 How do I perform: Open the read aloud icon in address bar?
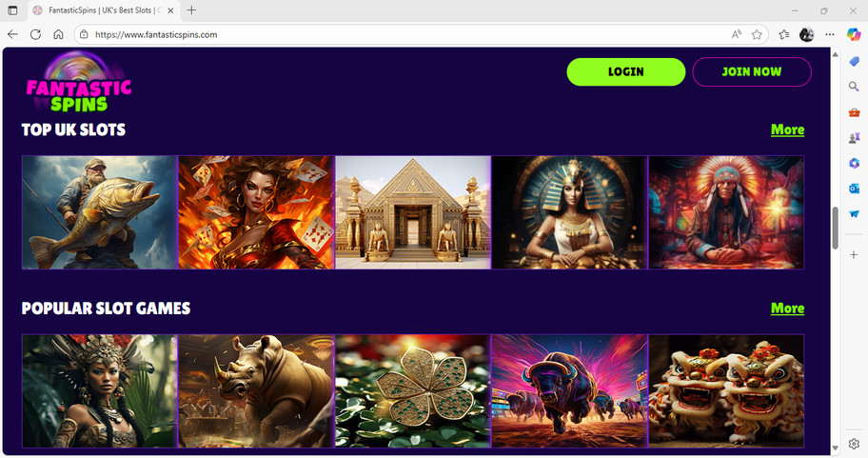pyautogui.click(x=737, y=34)
